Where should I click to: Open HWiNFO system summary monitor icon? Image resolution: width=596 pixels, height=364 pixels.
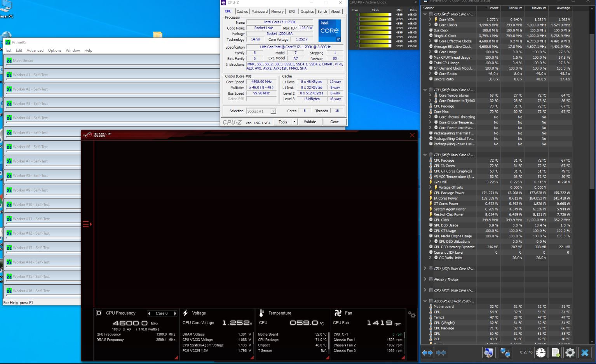pos(489,352)
